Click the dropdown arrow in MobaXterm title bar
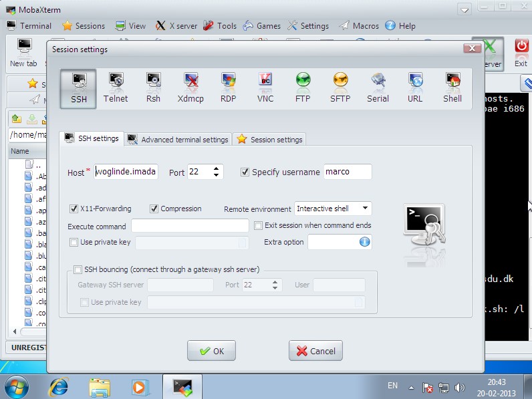The height and width of the screenshot is (399, 532). pyautogui.click(x=464, y=10)
